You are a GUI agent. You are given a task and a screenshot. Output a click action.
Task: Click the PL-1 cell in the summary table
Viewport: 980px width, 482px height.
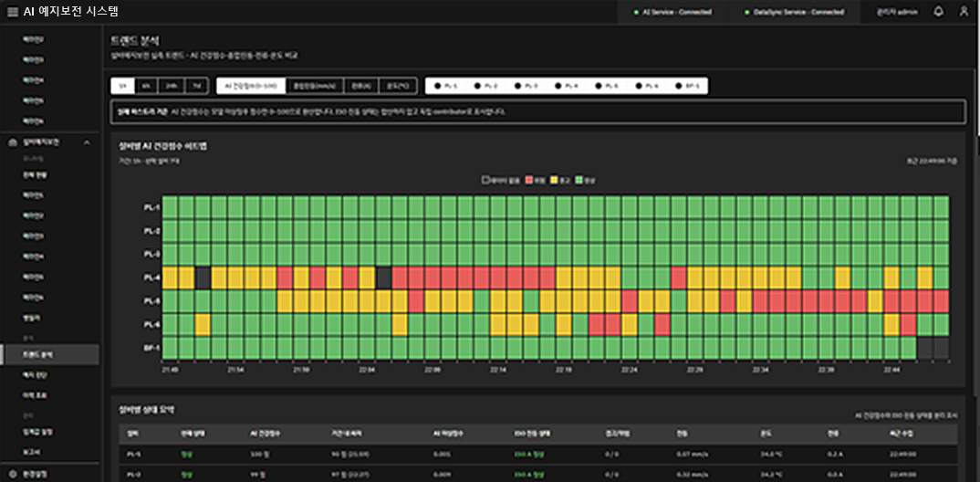click(x=132, y=455)
